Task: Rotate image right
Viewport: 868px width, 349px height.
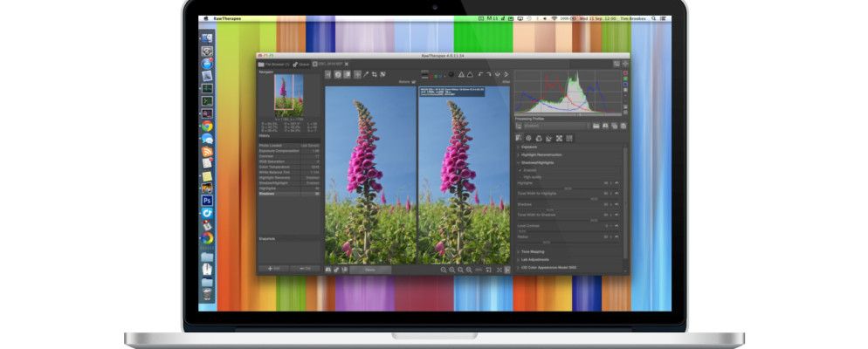Action: click(x=489, y=74)
